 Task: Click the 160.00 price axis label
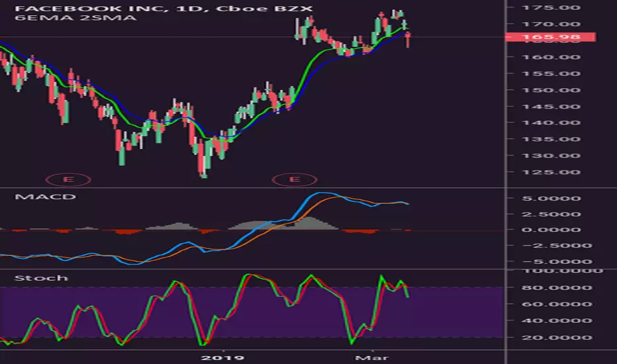pyautogui.click(x=551, y=57)
